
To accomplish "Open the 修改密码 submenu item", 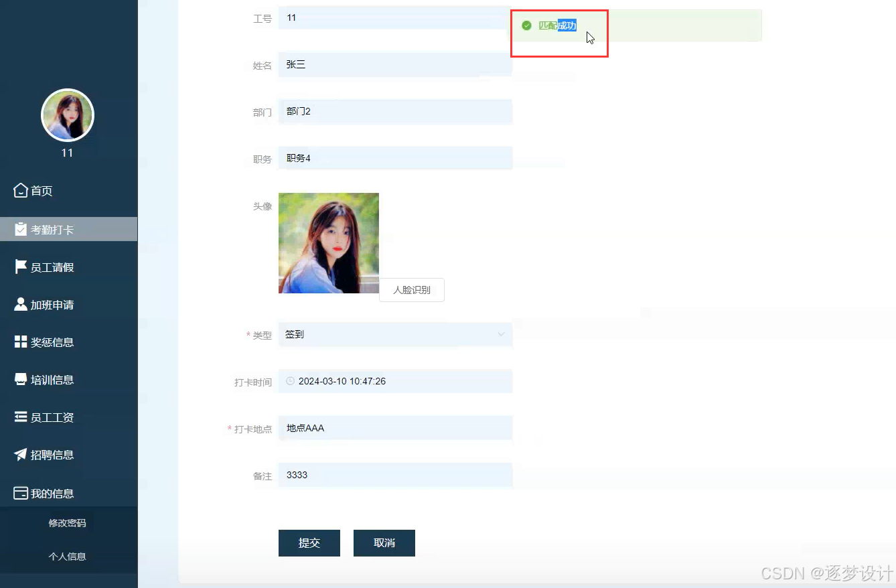I will point(68,523).
